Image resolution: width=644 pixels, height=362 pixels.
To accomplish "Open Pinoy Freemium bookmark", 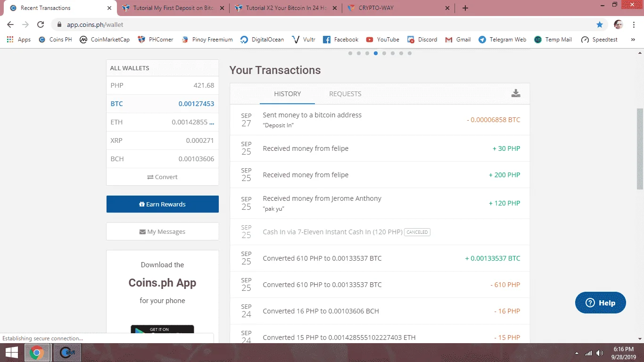I will [207, 40].
